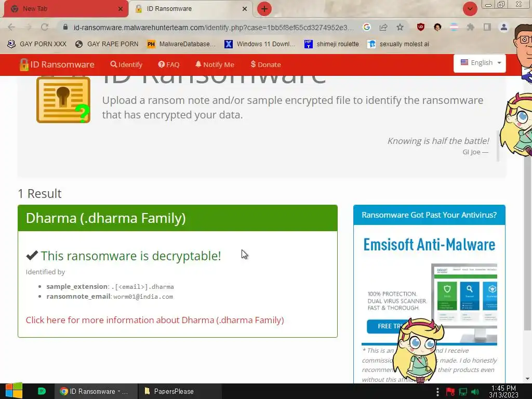Open the uBlock Origin extension icon
The height and width of the screenshot is (399, 532).
[x=421, y=27]
